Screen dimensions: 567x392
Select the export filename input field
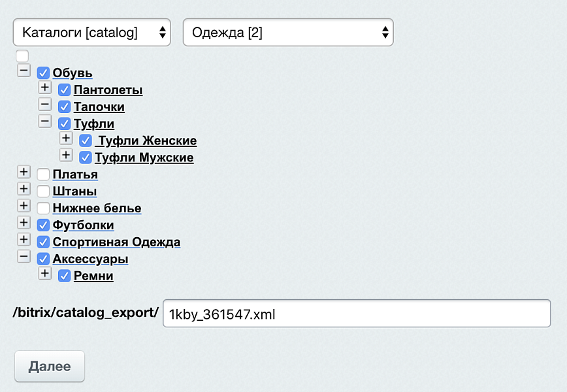[x=356, y=313]
